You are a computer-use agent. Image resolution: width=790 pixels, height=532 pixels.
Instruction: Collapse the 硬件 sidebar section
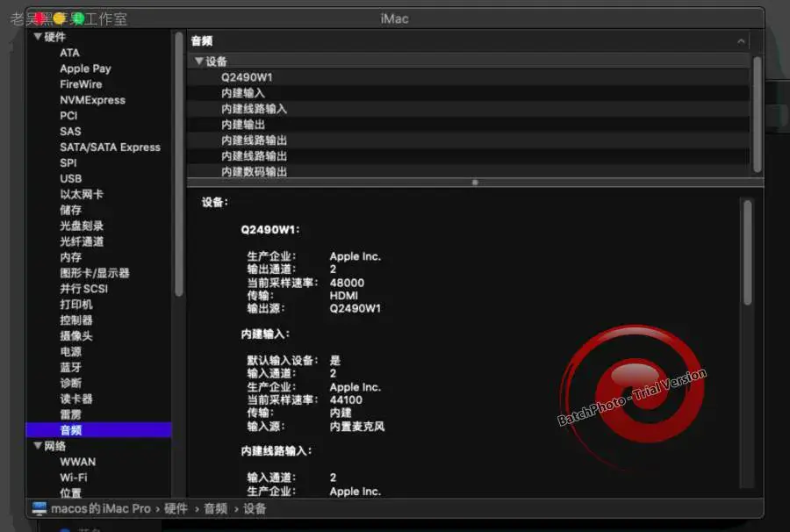pos(38,37)
